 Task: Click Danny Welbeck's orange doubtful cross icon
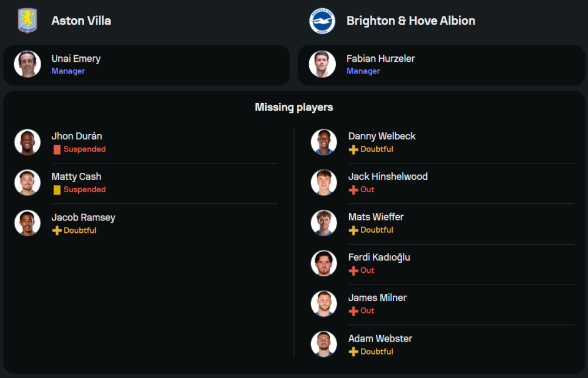coord(353,149)
